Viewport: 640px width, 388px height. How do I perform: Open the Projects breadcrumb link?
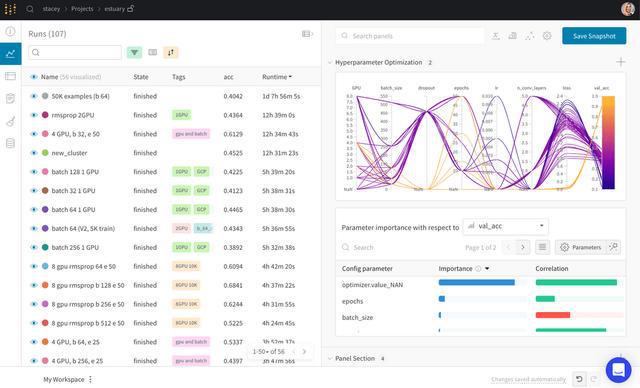[x=82, y=9]
